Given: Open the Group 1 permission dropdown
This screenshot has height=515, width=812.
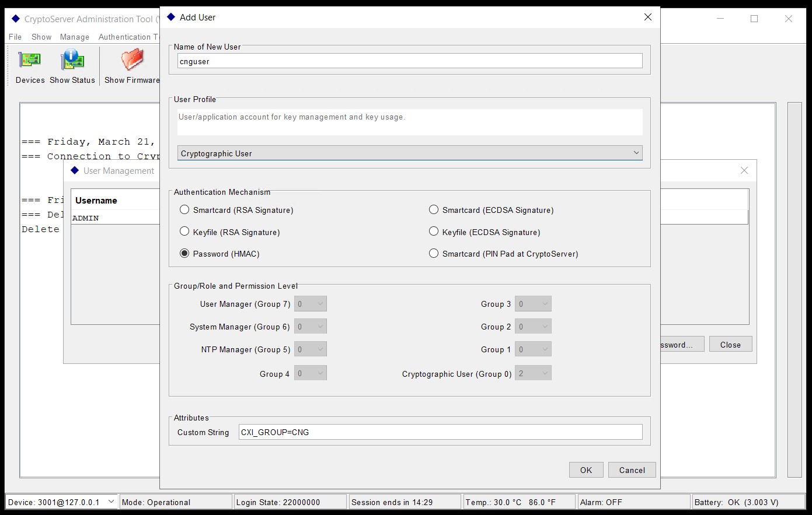Looking at the screenshot, I should click(533, 349).
